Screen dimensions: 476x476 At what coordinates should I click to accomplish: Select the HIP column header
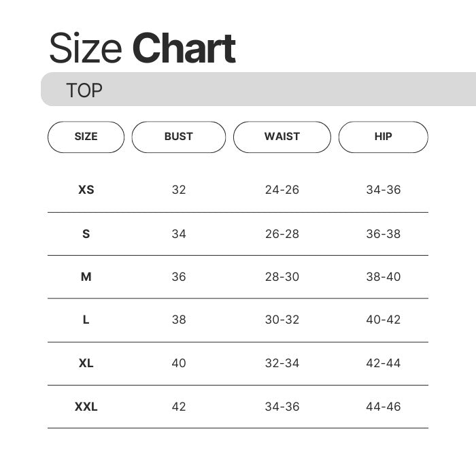coord(383,137)
